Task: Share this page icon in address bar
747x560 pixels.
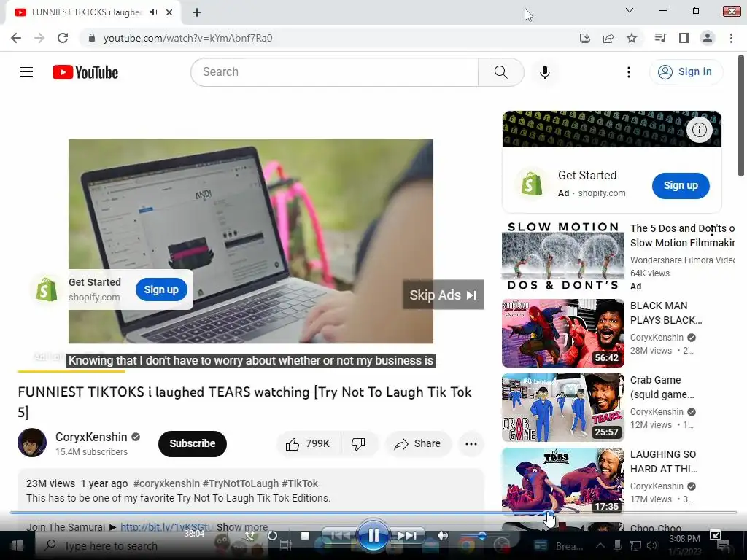Action: (x=608, y=38)
